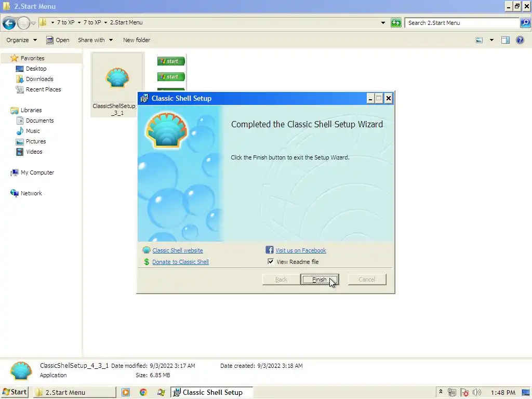Expand dropdown arrow before 2.Start Menu breadcrumb

click(105, 23)
